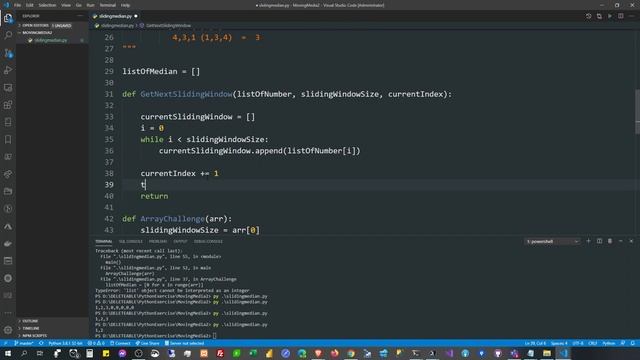Click the terminal prompt input line
The height and width of the screenshot is (360, 640).
coord(156,336)
